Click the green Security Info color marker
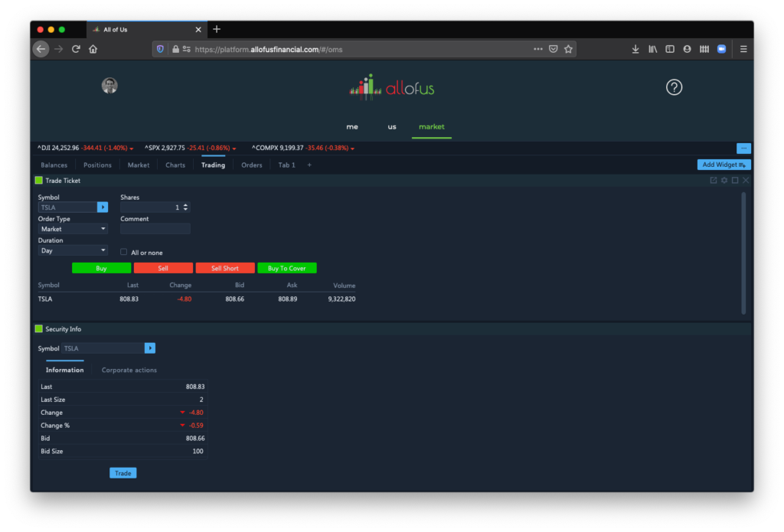784x532 pixels. (39, 329)
